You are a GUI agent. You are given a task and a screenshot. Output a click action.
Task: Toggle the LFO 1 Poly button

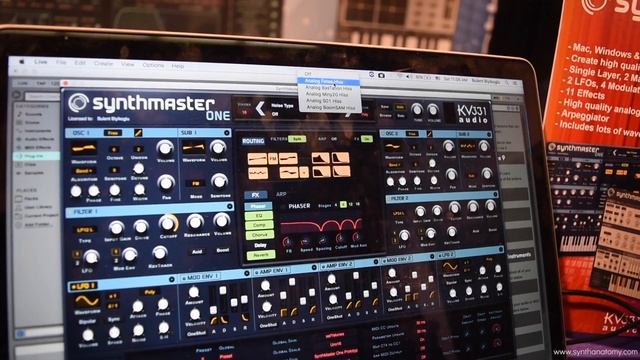[x=149, y=292]
